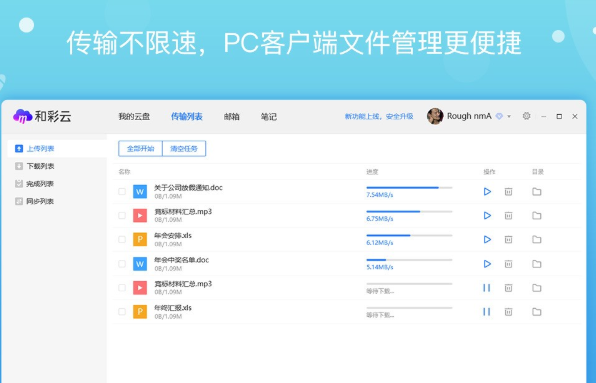Screen dimensions: 596x383
Task: Click trash icon for waiting 竞标材料汇总.mp3
Action: tap(508, 288)
